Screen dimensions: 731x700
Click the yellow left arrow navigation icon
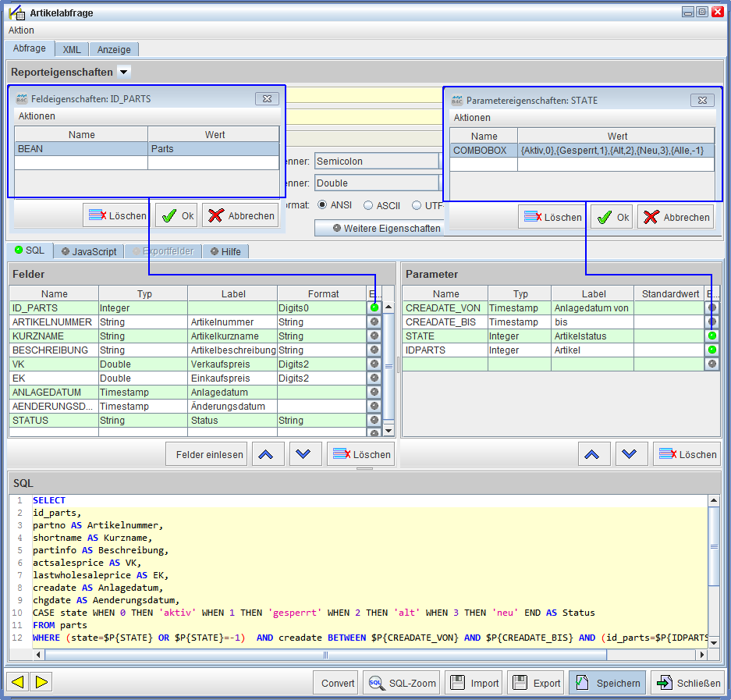point(19,682)
